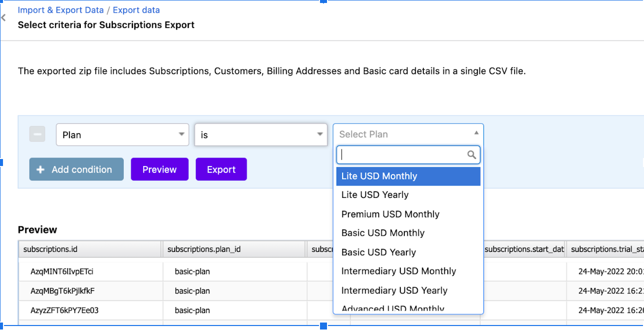The width and height of the screenshot is (644, 332).
Task: Expand the 'is' operator dropdown
Action: (261, 135)
